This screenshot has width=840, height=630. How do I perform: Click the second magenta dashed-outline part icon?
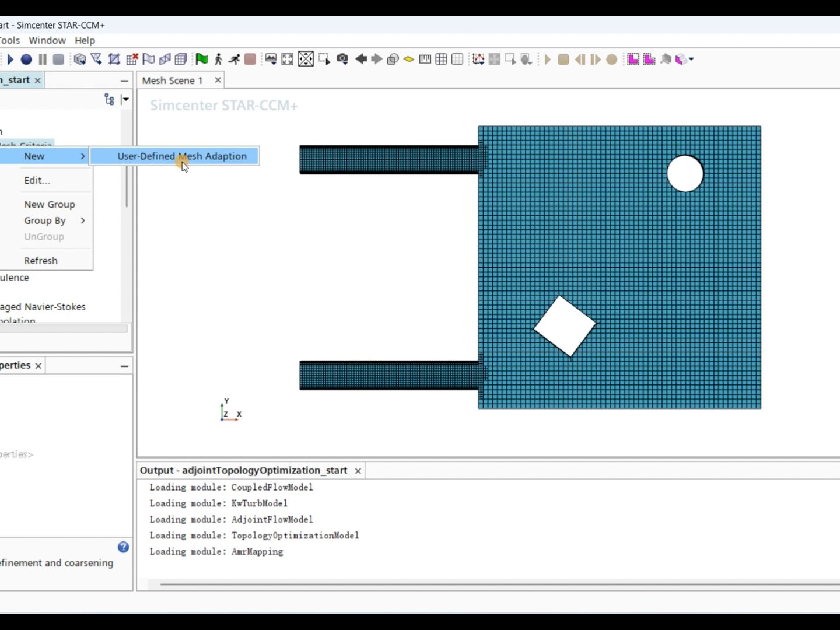(x=649, y=59)
